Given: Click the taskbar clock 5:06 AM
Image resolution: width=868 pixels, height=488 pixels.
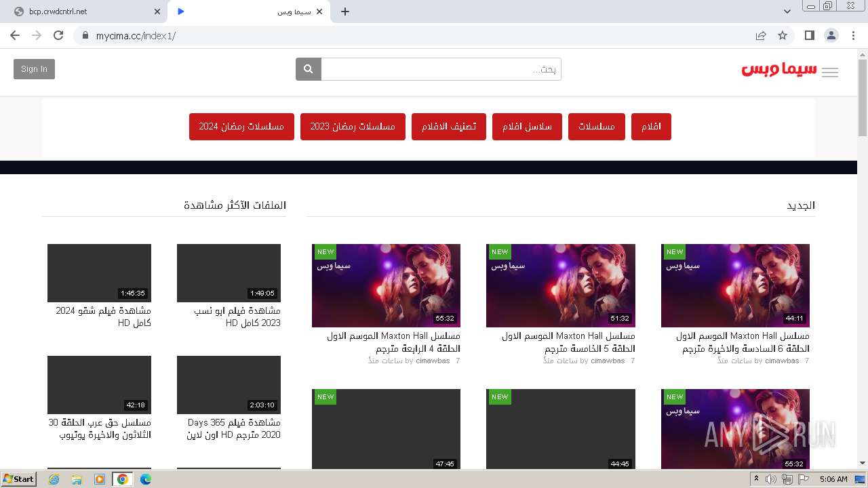Looking at the screenshot, I should (x=833, y=479).
